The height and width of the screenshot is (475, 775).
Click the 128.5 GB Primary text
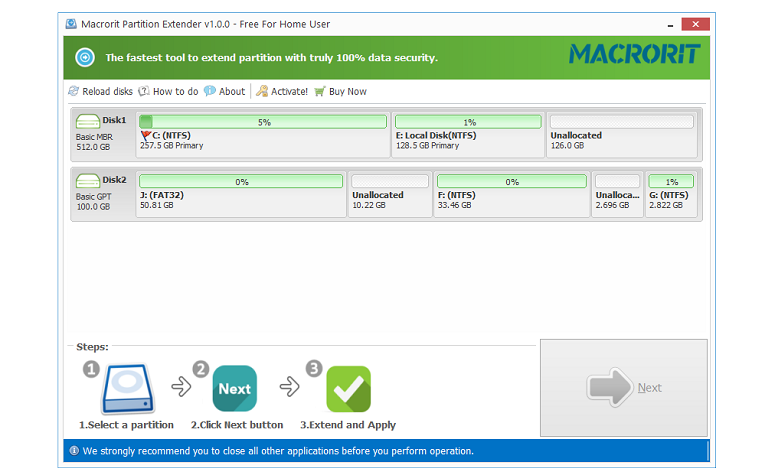pyautogui.click(x=428, y=146)
